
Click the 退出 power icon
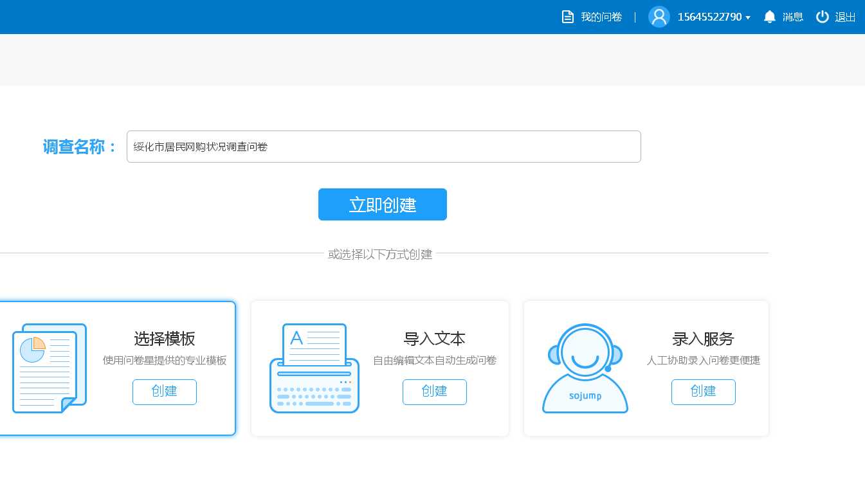click(x=823, y=17)
